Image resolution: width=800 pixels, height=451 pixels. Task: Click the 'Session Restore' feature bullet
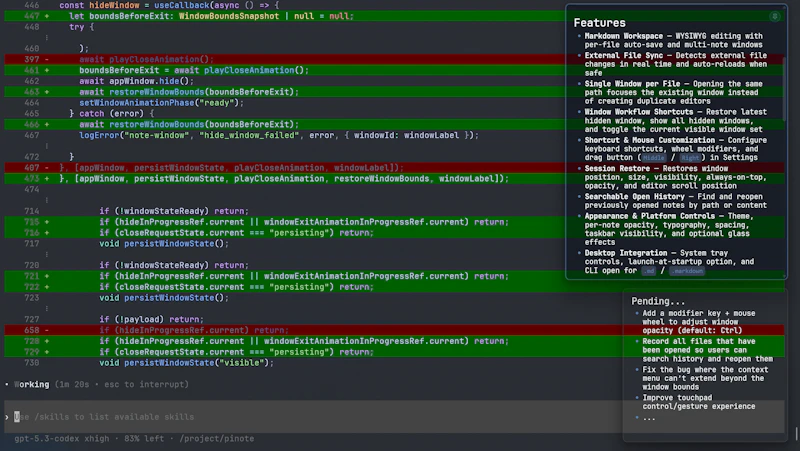click(676, 177)
